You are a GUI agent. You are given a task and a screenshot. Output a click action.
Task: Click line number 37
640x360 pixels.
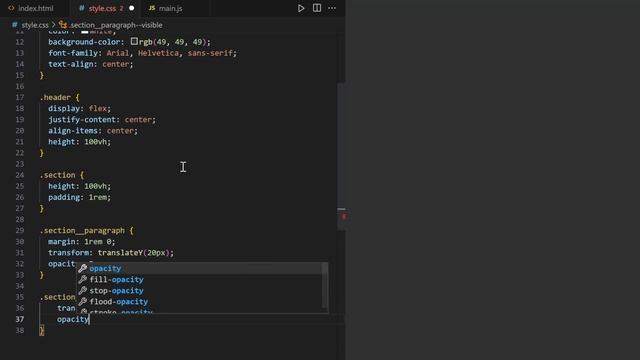point(20,319)
